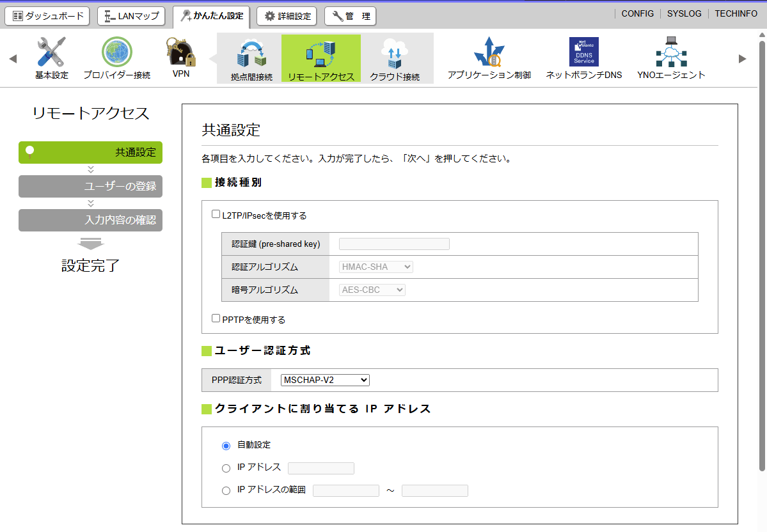
Task: Select the リモートアクセス icon
Action: (321, 58)
